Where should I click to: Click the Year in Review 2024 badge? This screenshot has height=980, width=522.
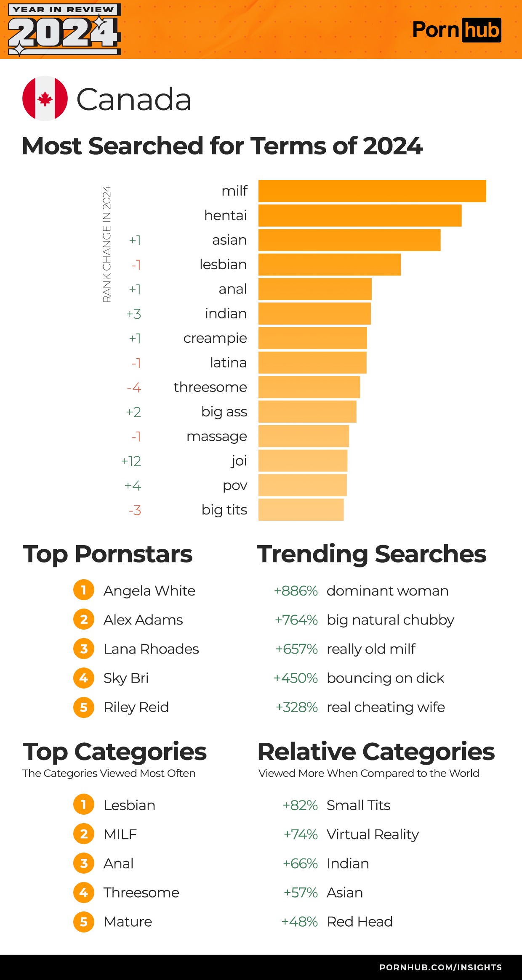(64, 30)
